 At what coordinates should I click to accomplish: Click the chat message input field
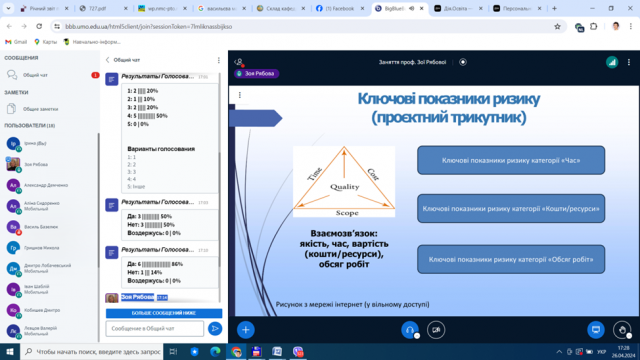[155, 329]
